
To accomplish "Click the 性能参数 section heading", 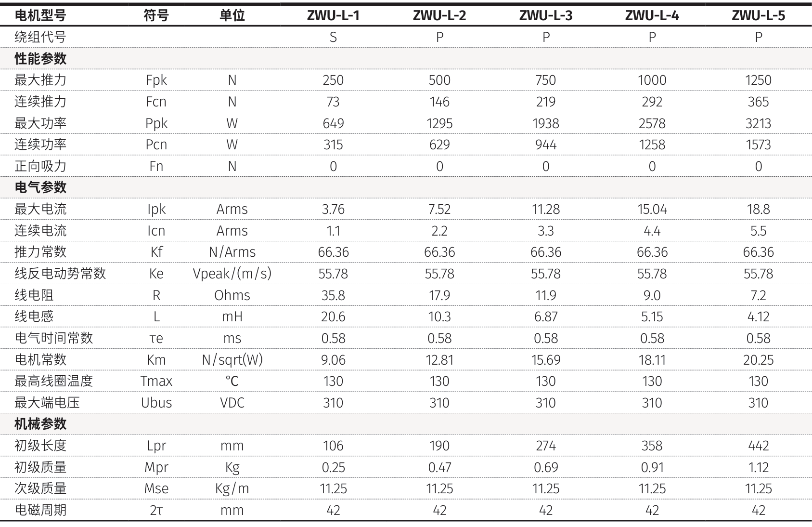I will pyautogui.click(x=40, y=59).
